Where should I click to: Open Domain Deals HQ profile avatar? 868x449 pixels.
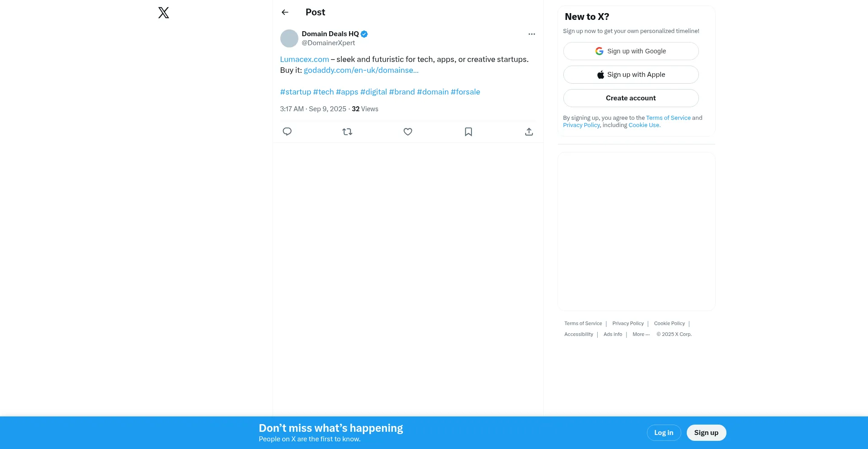289,38
